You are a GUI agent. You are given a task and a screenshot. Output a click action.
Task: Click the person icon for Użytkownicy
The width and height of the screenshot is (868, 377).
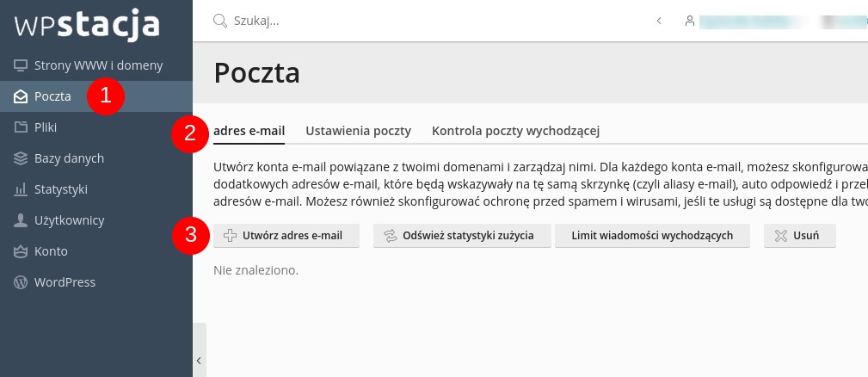coord(21,220)
